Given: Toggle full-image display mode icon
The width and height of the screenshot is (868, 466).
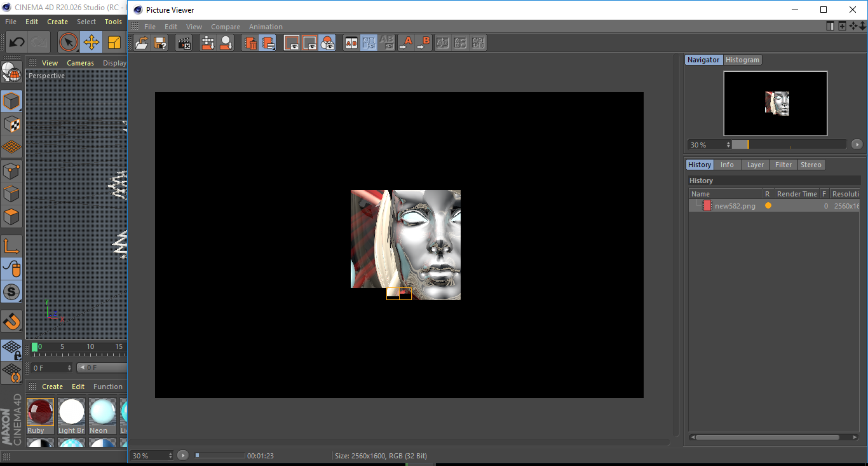Looking at the screenshot, I should [x=292, y=43].
